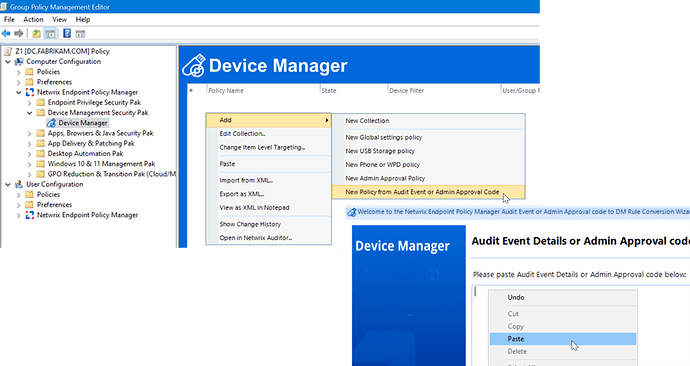Choose Export as XML...
The width and height of the screenshot is (690, 366).
point(268,194)
